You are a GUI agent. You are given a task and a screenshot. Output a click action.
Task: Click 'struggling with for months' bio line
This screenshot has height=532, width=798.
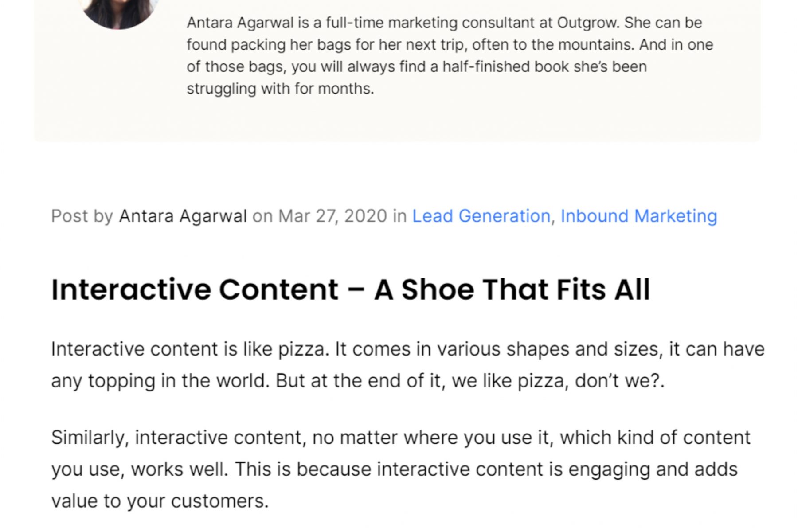tap(280, 89)
